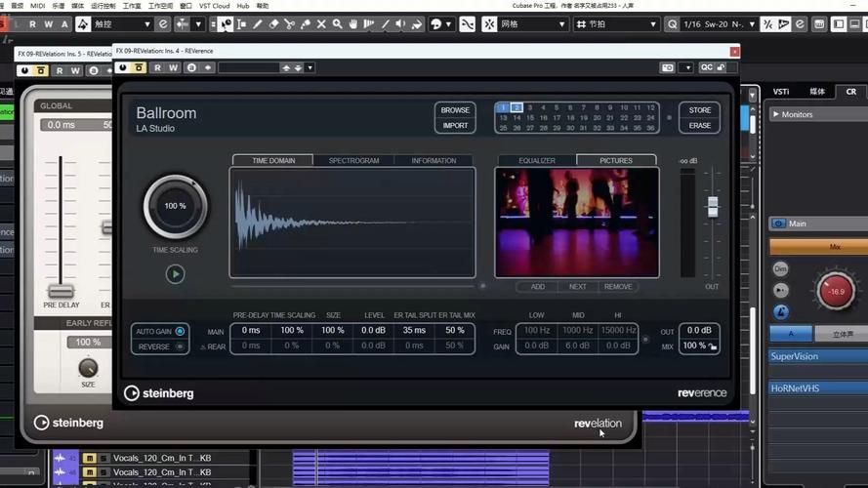Expand the Monitors section
Screen dimensions: 868x488
[776, 114]
